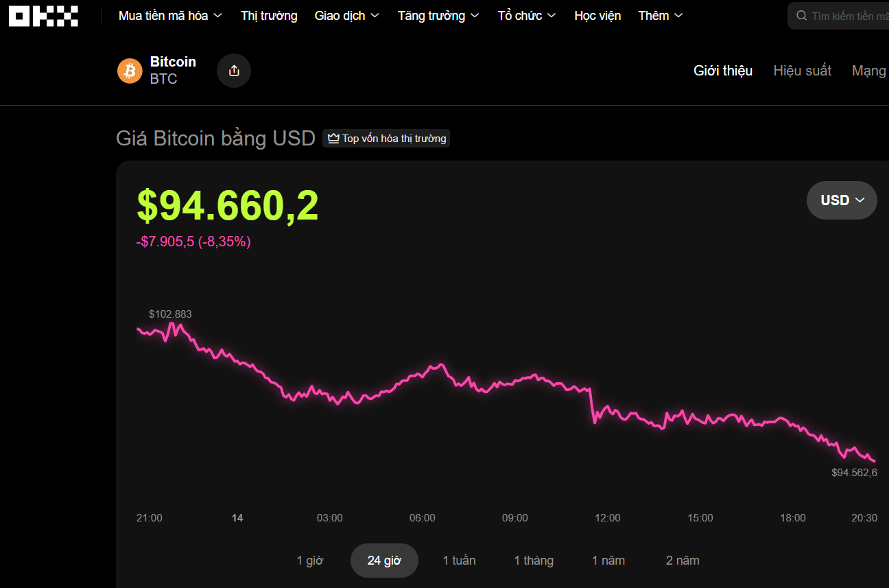Expand the Tổ chức menu
The height and width of the screenshot is (588, 889).
coord(526,16)
